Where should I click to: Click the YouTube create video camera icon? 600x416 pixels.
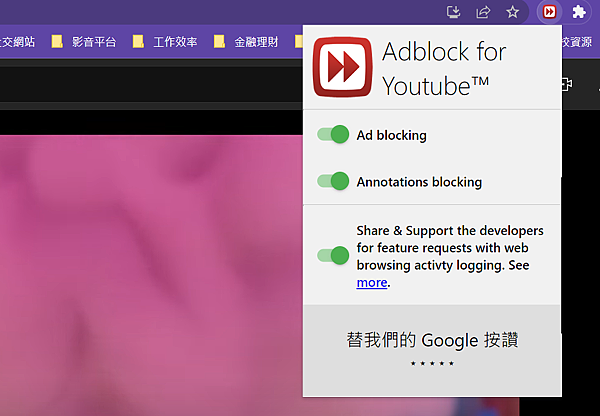click(x=567, y=84)
